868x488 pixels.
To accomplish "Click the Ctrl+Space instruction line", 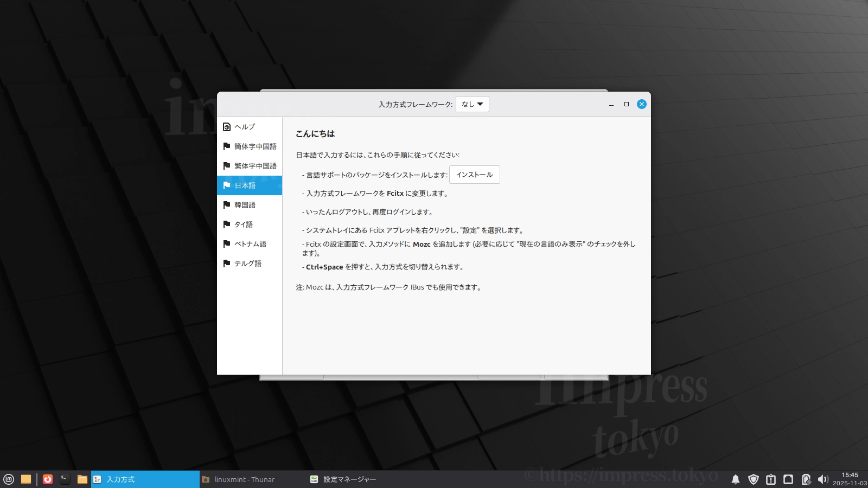I will (x=384, y=267).
